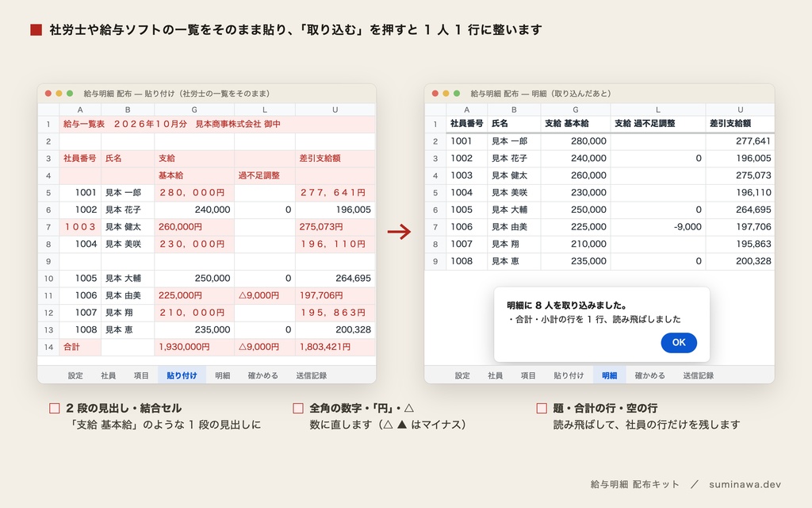Minimize the 貼り付け window with yellow button
Viewport: 812px width, 508px height.
click(59, 94)
